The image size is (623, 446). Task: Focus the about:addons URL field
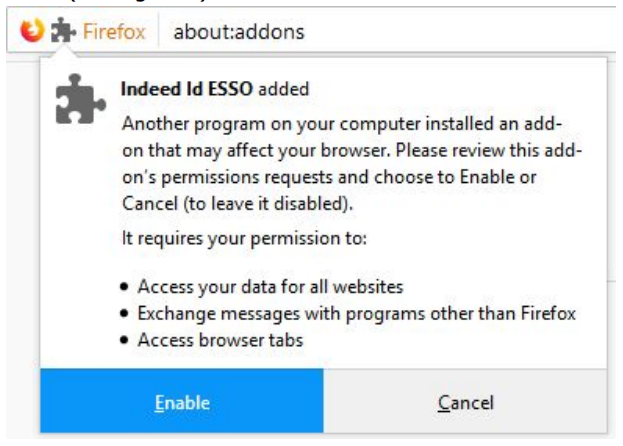tap(239, 32)
